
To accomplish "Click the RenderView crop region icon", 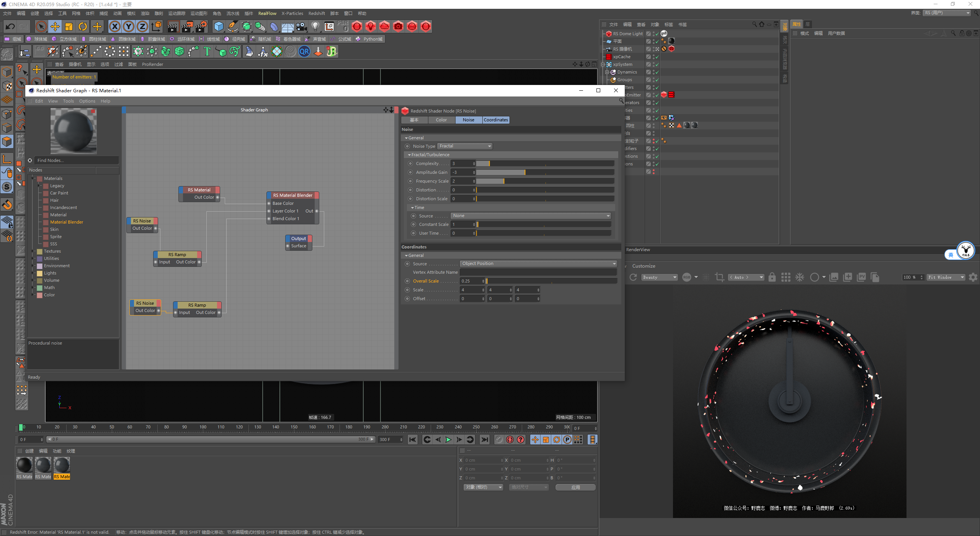I will pyautogui.click(x=720, y=277).
